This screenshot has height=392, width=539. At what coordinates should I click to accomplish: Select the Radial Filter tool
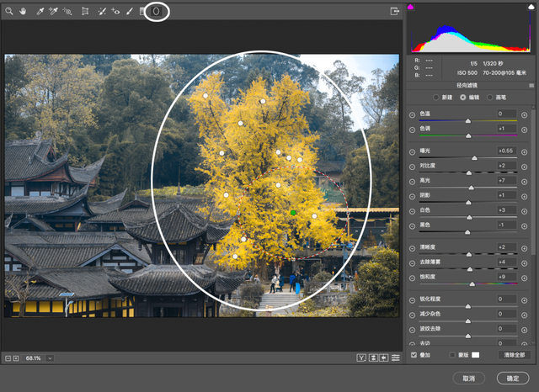coord(156,11)
